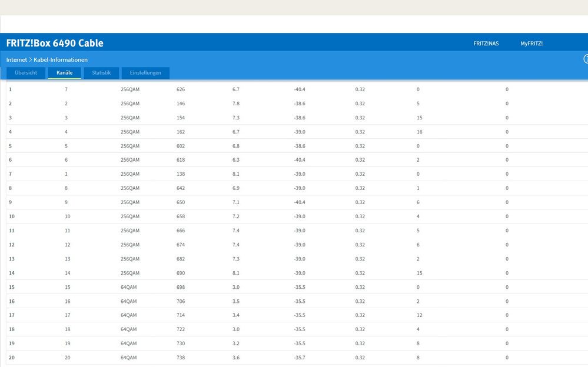Click the FRITZ!Box 6490 Cable title

coord(55,43)
